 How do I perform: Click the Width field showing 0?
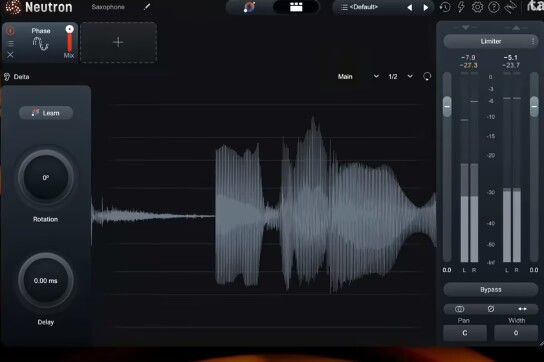click(516, 333)
